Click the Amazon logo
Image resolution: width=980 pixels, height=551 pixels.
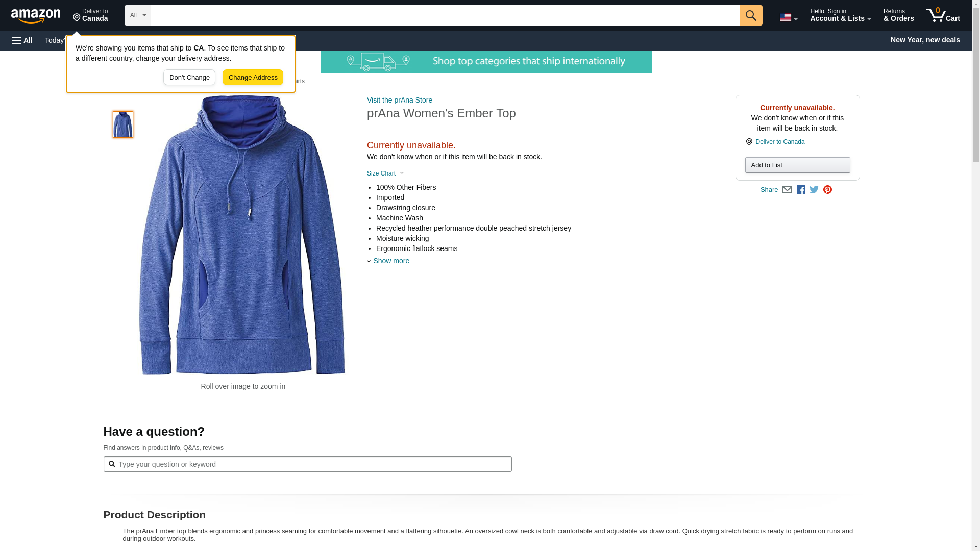tap(36, 16)
